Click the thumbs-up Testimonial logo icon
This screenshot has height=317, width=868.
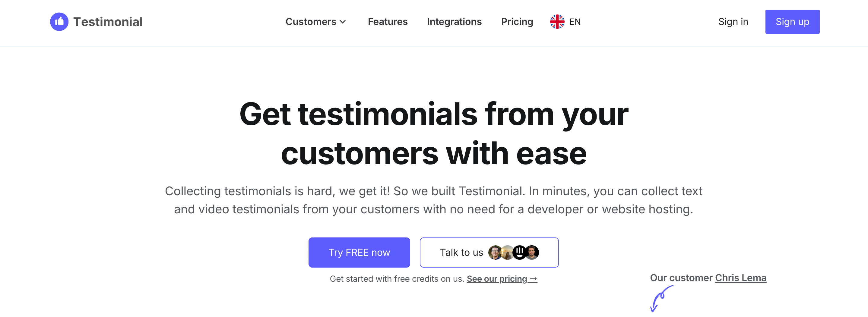point(59,21)
